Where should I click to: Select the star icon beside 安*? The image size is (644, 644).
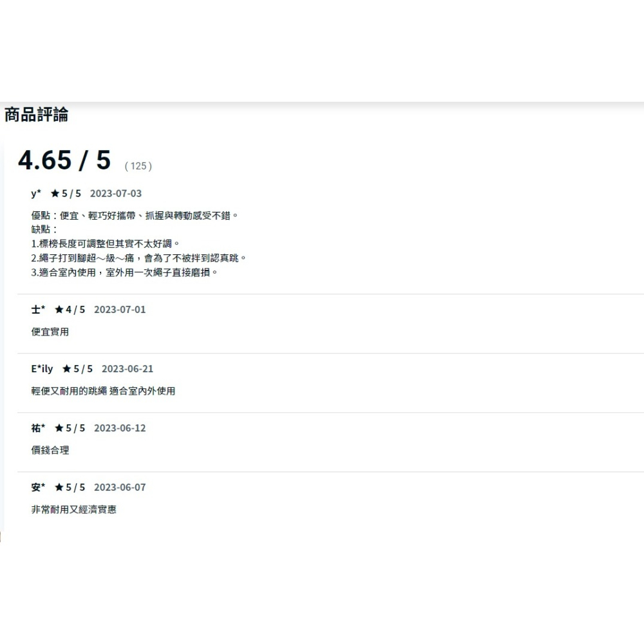[x=57, y=487]
